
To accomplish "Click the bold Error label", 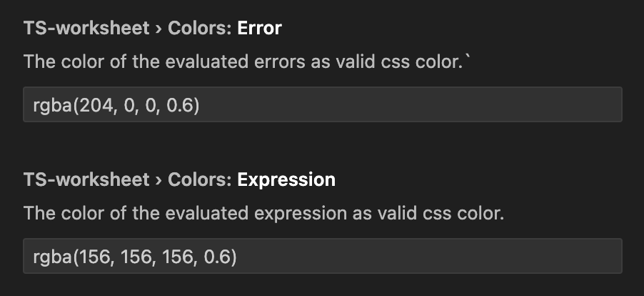I will point(259,29).
